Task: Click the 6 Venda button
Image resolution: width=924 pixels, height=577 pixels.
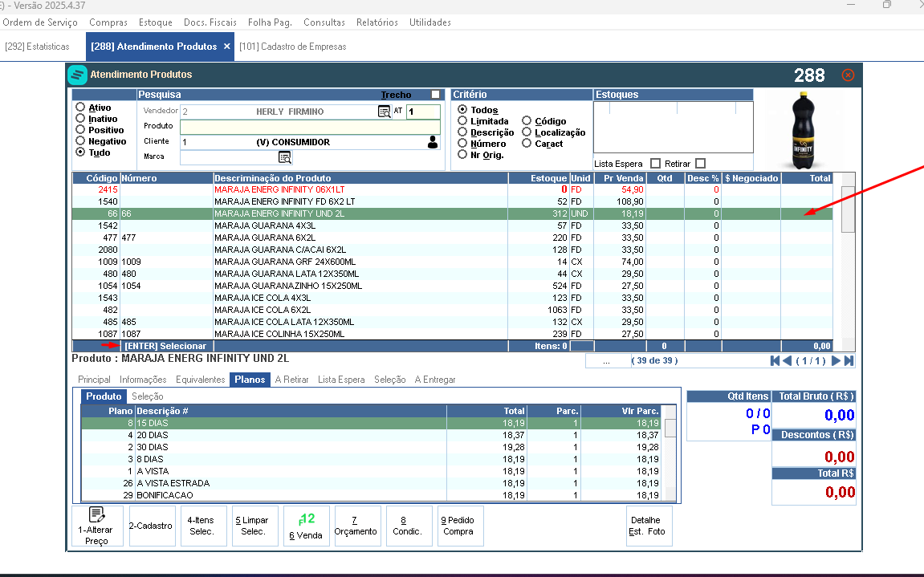Action: [x=306, y=526]
